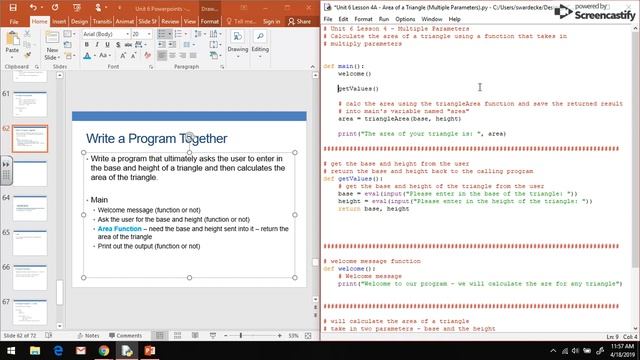640x360 pixels.
Task: Open Font dialog launcher in Font group
Action: click(151, 67)
